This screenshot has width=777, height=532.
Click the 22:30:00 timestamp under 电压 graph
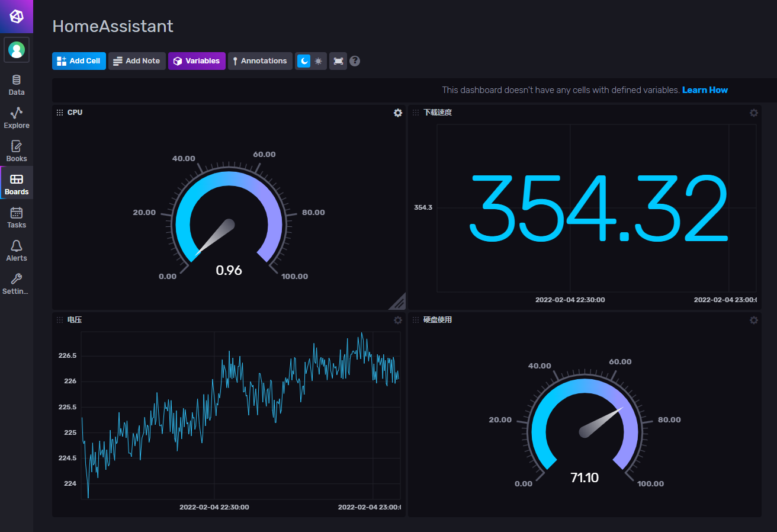214,507
